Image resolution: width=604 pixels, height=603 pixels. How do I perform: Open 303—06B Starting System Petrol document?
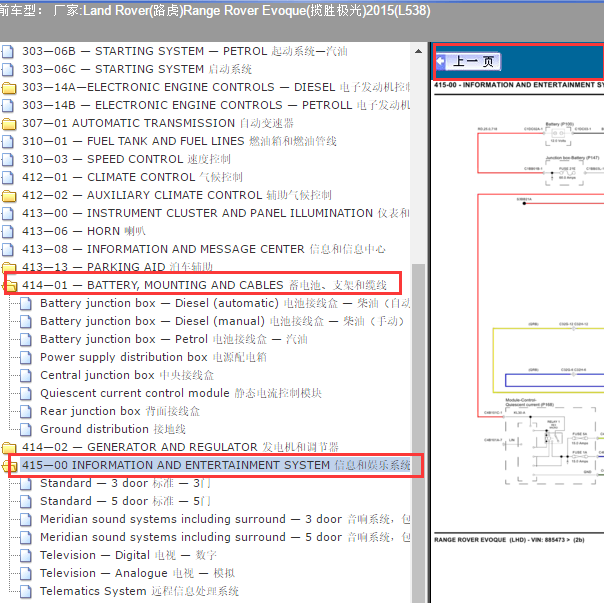(x=185, y=51)
